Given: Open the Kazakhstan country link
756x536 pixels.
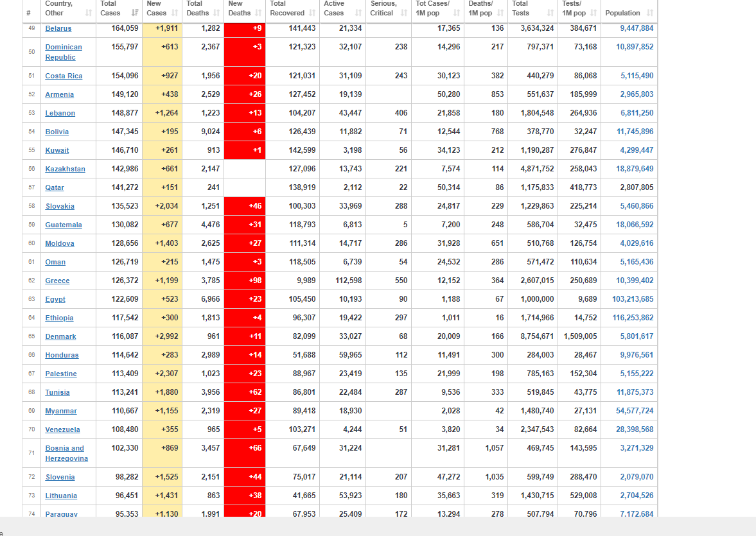Looking at the screenshot, I should [65, 169].
